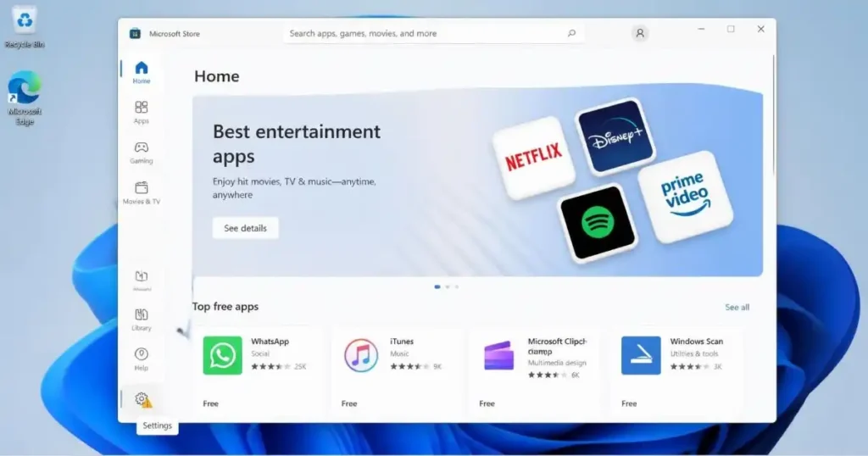Maximize the Microsoft Store window
Screen dimensions: 868x456
point(731,29)
